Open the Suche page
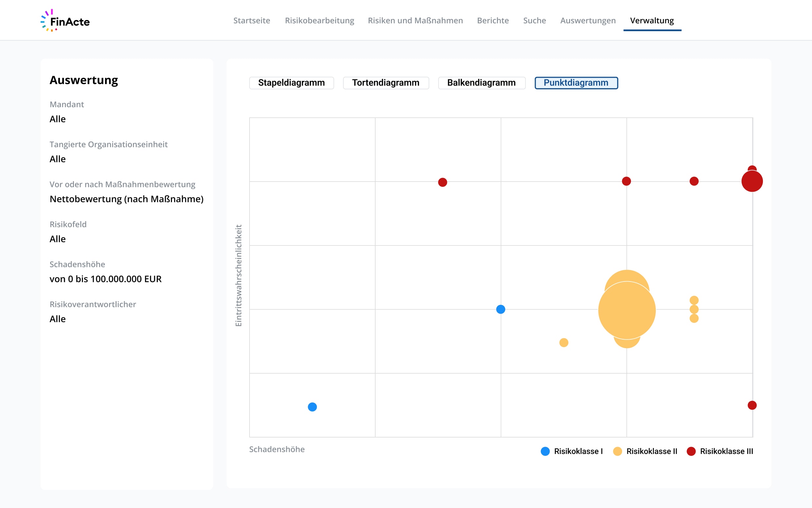812x508 pixels. [x=534, y=21]
